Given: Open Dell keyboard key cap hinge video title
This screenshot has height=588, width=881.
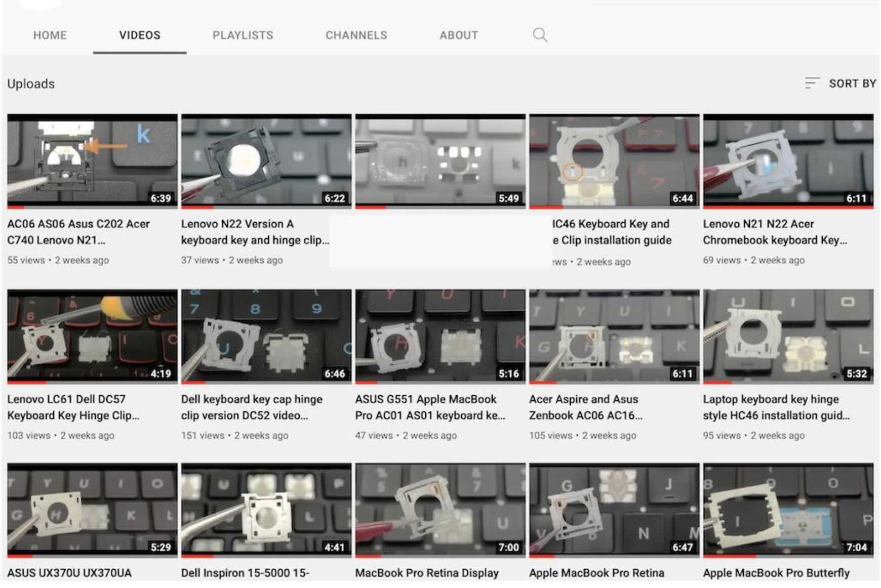Looking at the screenshot, I should click(252, 407).
